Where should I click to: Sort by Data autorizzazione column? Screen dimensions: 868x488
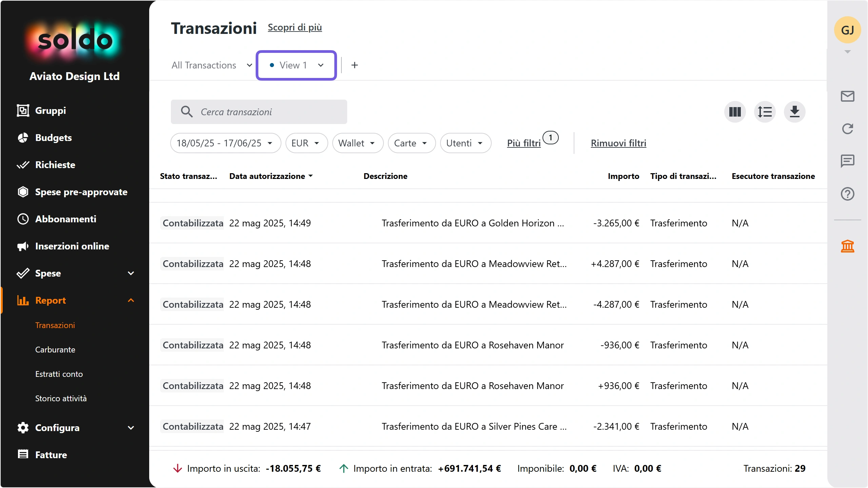click(271, 176)
